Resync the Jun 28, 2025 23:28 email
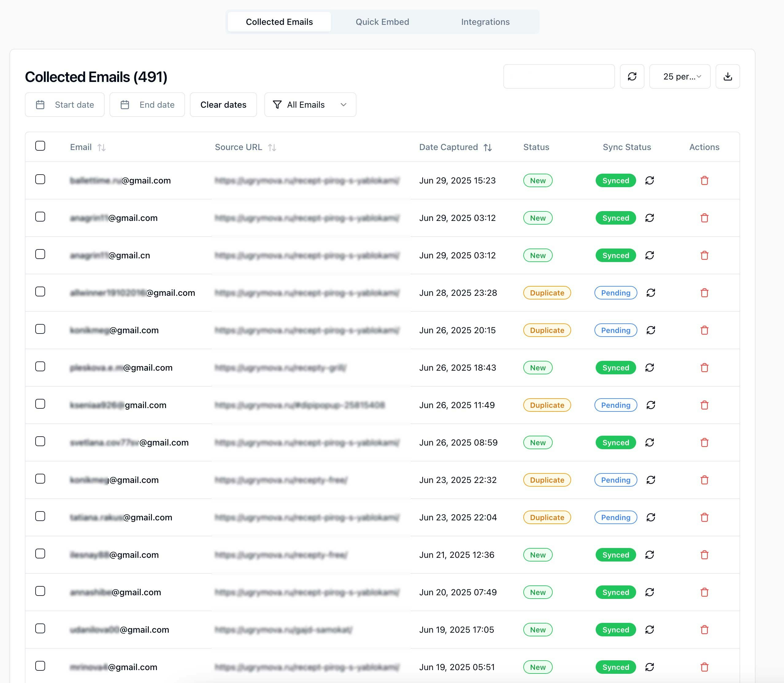Viewport: 784px width, 683px height. pos(651,293)
